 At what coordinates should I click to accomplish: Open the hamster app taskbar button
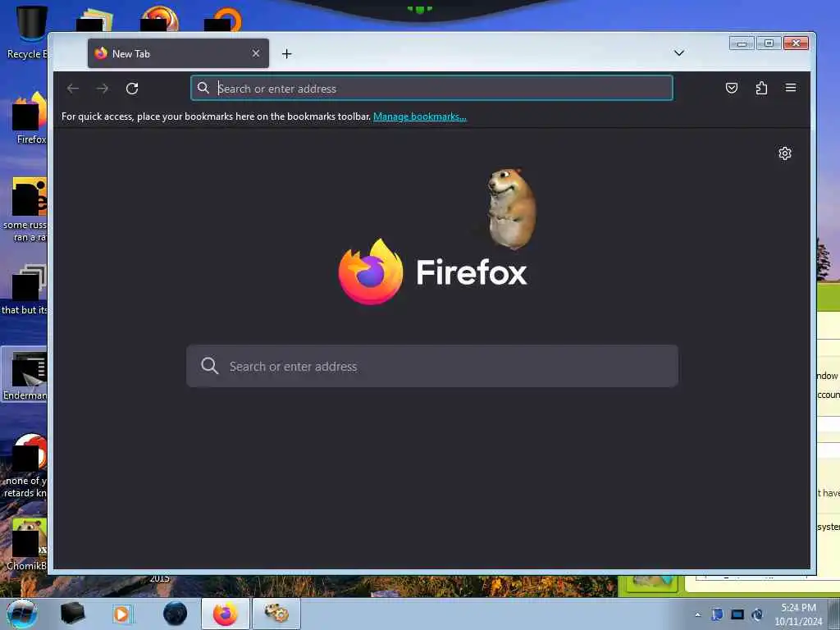click(x=276, y=614)
